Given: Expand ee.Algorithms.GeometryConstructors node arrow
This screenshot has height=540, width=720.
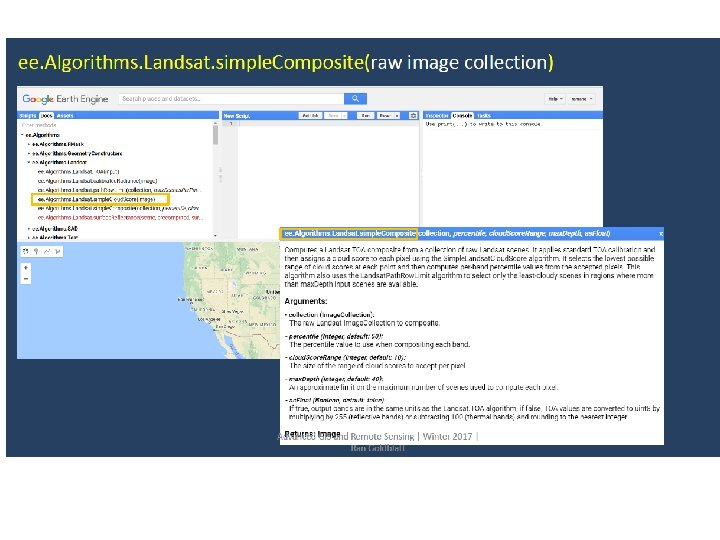Looking at the screenshot, I should (x=28, y=153).
